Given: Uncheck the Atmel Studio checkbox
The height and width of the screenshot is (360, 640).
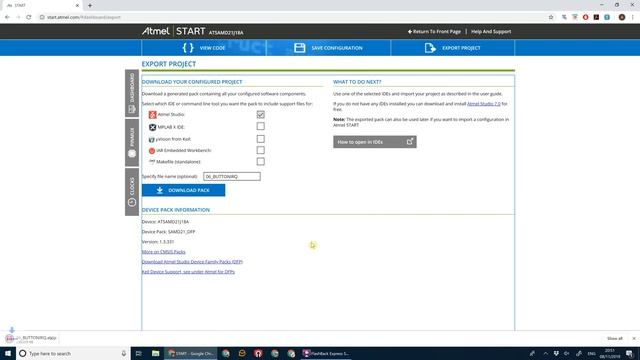Looking at the screenshot, I should [x=260, y=115].
